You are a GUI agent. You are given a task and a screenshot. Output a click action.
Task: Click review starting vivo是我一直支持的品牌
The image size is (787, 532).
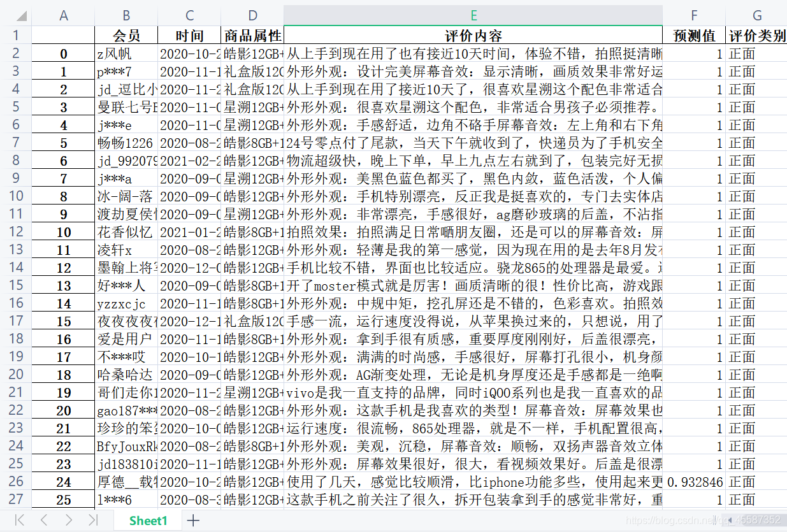473,392
